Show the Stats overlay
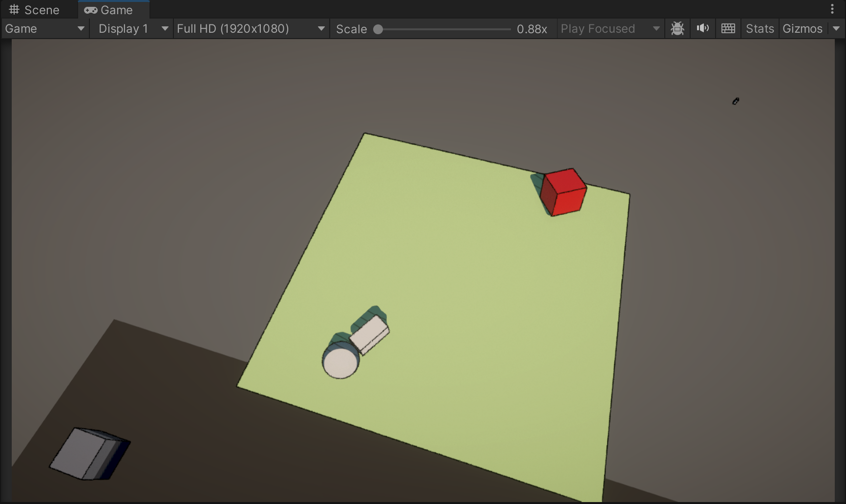Viewport: 846px width, 504px height. (x=760, y=29)
